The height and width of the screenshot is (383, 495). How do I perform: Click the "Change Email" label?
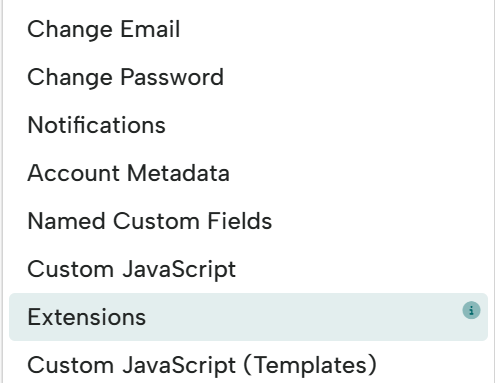pyautogui.click(x=104, y=29)
